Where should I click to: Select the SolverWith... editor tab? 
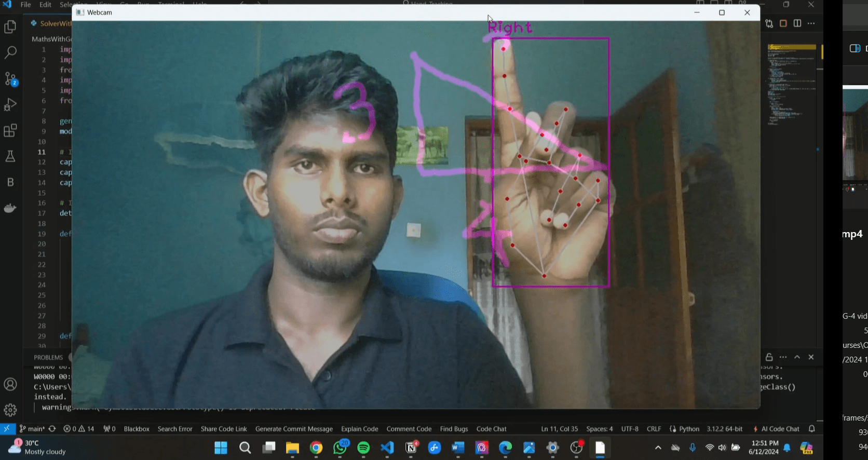click(x=51, y=23)
